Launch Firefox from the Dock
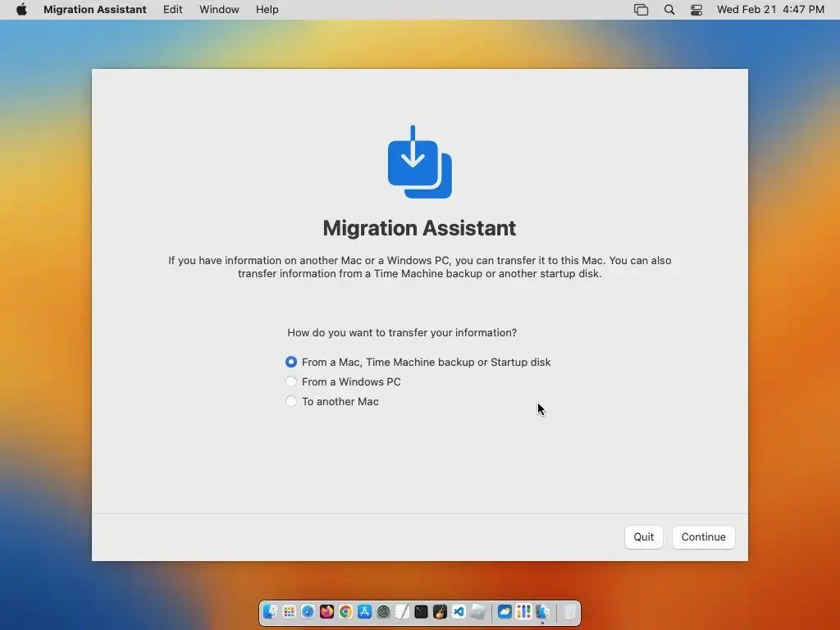This screenshot has height=630, width=840. 326,612
